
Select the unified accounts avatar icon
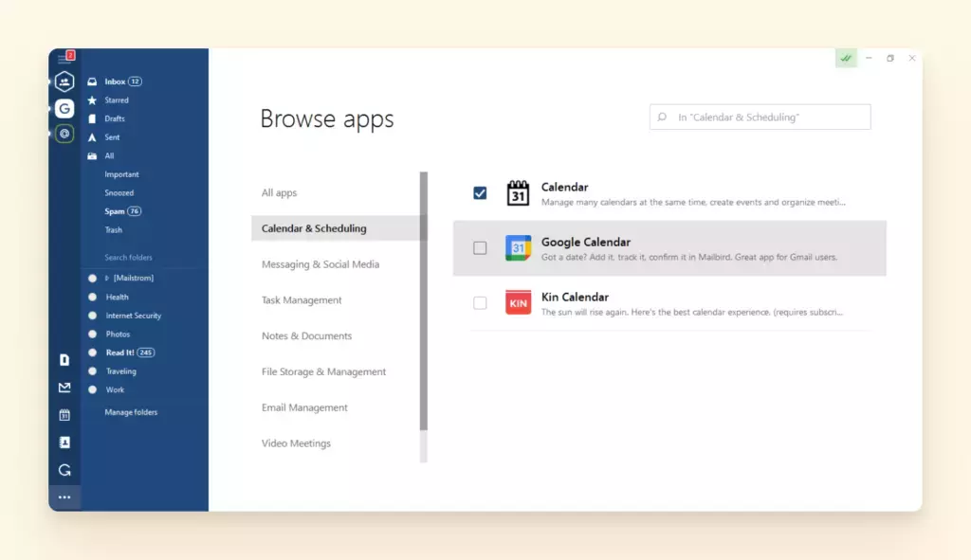point(64,81)
